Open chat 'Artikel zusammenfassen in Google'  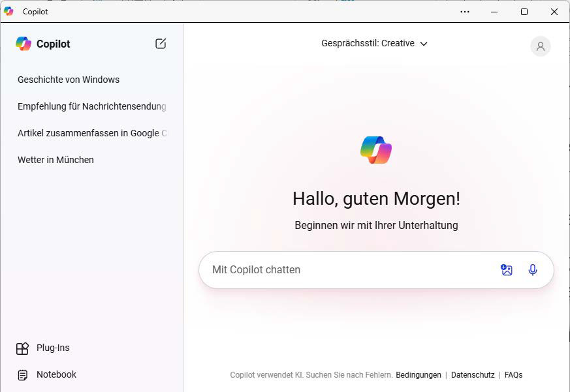[92, 133]
